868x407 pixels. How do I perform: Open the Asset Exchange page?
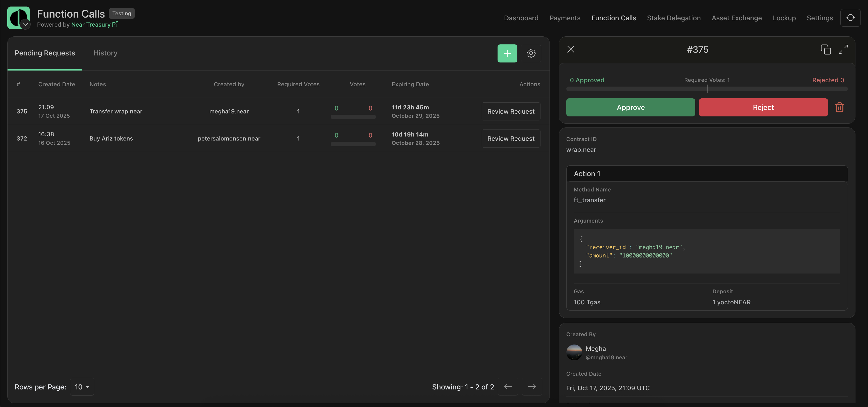[x=737, y=18]
